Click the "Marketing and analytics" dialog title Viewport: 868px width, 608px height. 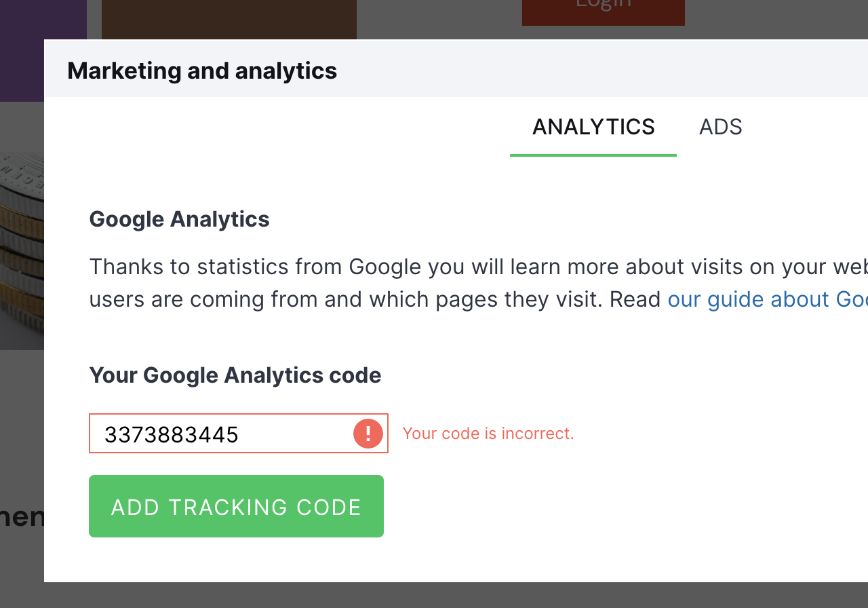pos(202,71)
